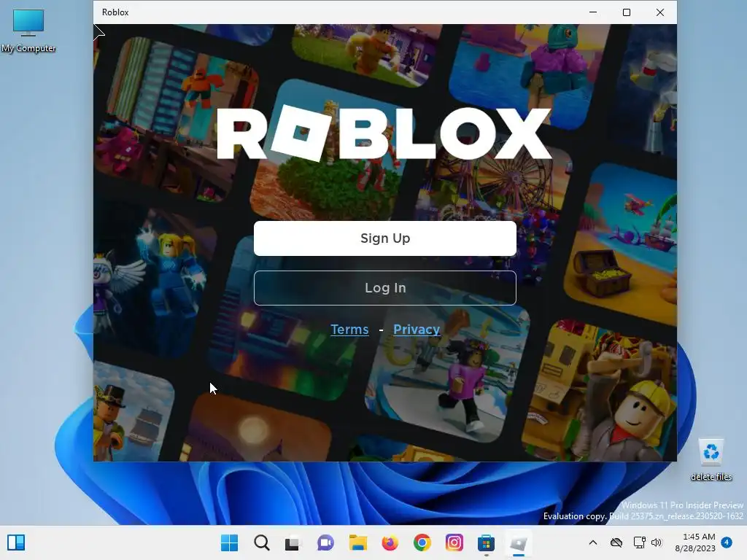The height and width of the screenshot is (560, 747).
Task: Open the Windows Start menu
Action: [x=230, y=542]
